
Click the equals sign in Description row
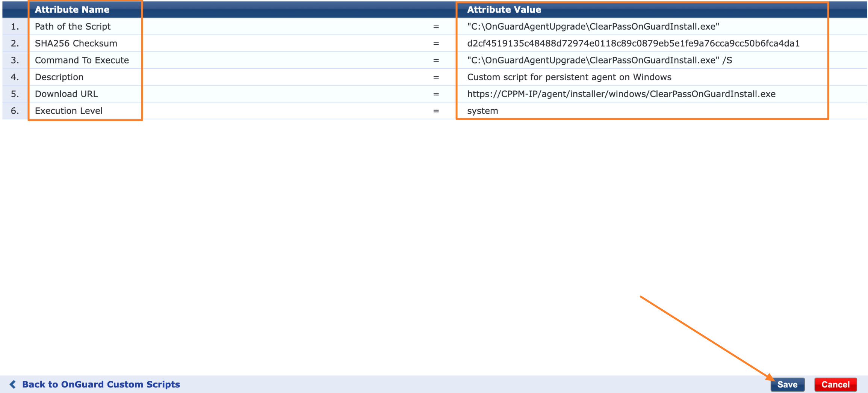click(436, 78)
